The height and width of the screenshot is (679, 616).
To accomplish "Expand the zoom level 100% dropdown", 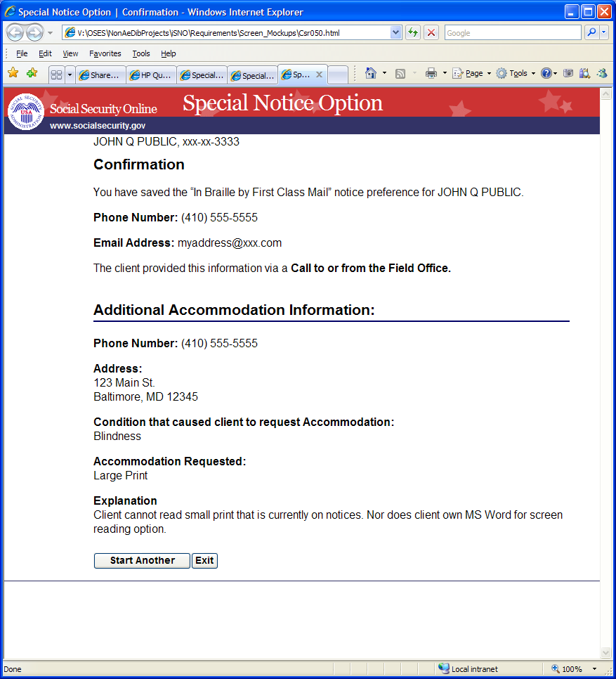I will coord(594,669).
